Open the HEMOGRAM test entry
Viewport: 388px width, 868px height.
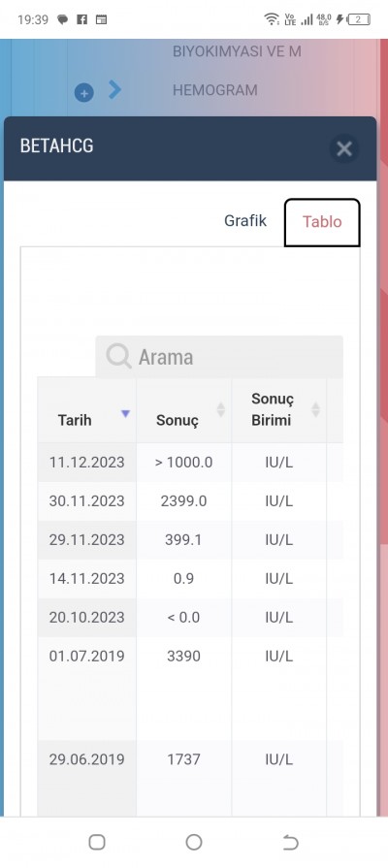pos(214,90)
